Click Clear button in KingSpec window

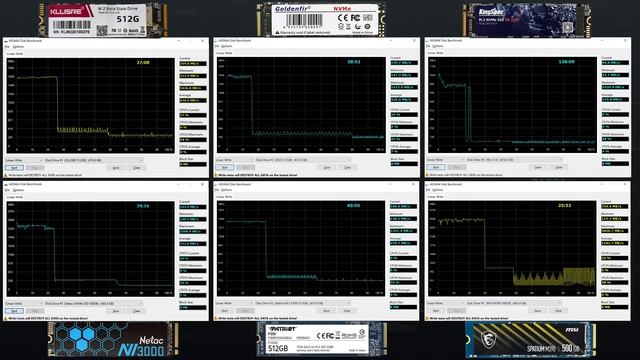pyautogui.click(x=558, y=167)
